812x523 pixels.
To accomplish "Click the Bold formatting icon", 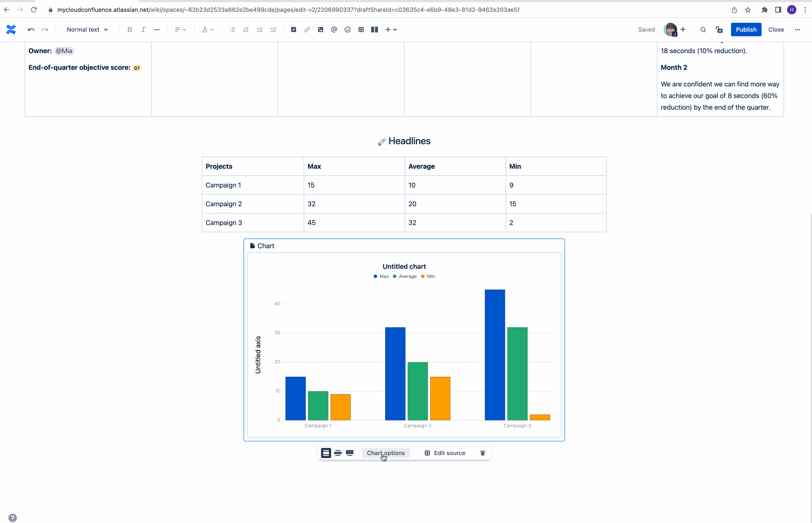I will point(129,30).
